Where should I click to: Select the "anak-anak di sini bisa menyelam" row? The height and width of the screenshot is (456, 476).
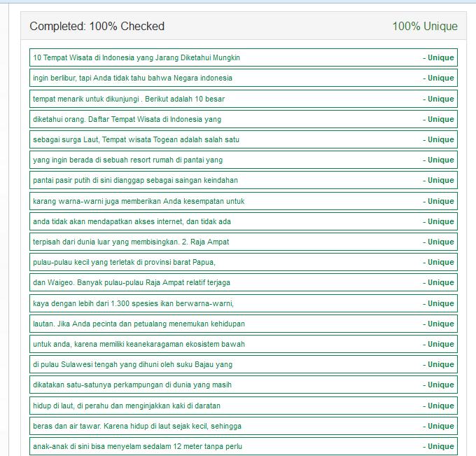point(137,446)
